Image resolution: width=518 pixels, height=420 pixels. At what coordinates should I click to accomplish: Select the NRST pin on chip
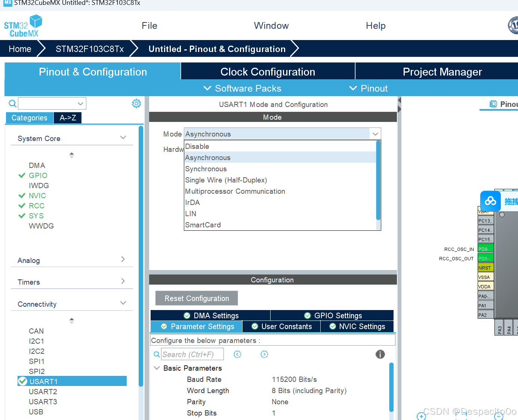[x=485, y=268]
